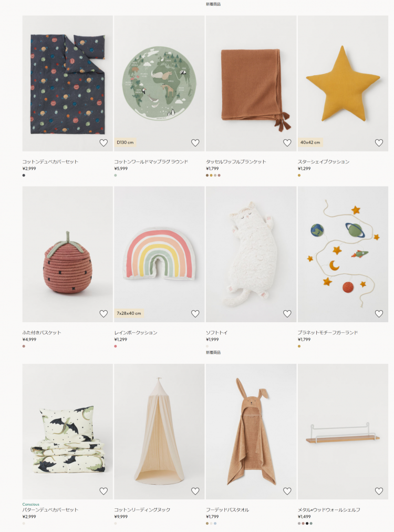Heart the planet motif garland
The image size is (394, 532).
click(x=379, y=314)
